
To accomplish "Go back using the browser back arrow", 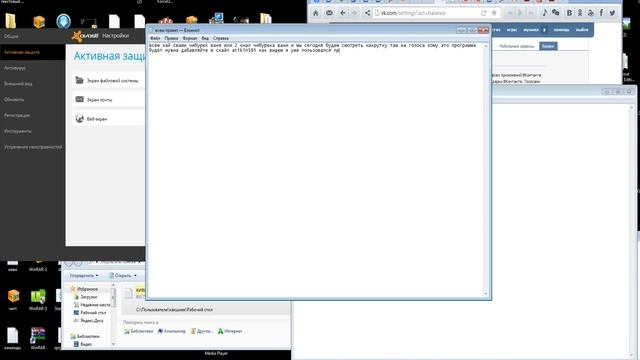I will pos(342,13).
